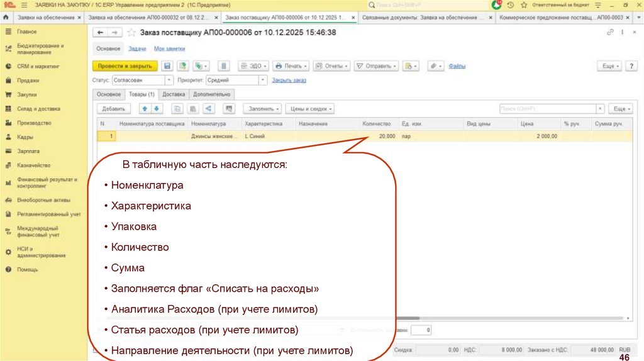Open the Приоритет dropdown list
The height and width of the screenshot is (361, 644).
[x=263, y=81]
